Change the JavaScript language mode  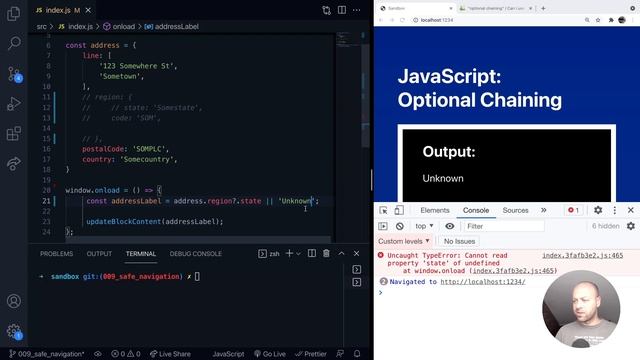(x=228, y=354)
